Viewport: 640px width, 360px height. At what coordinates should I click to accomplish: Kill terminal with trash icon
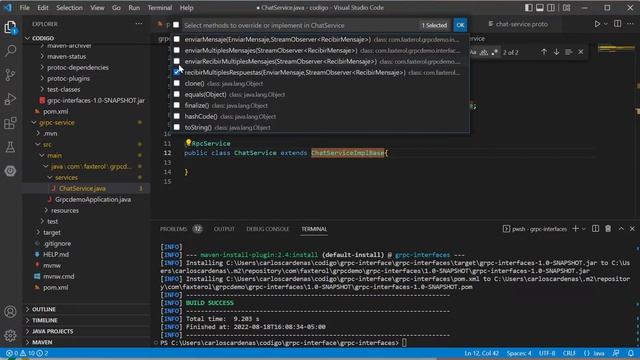pos(608,229)
